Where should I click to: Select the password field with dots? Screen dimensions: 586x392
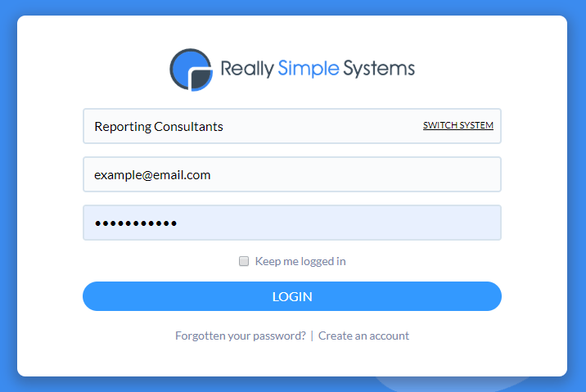tap(292, 223)
